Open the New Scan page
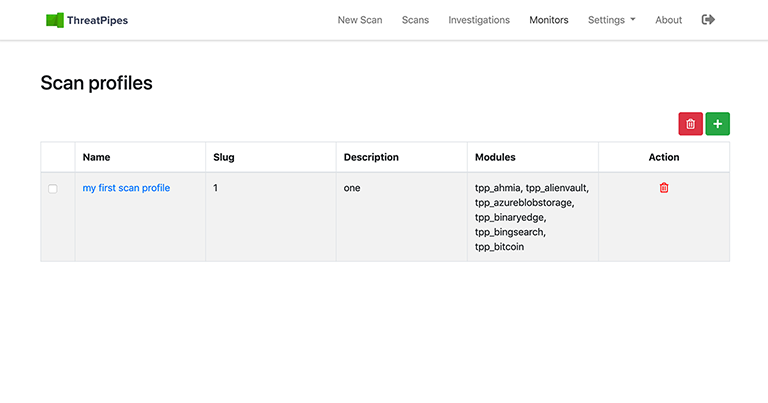This screenshot has width=768, height=403. 360,20
